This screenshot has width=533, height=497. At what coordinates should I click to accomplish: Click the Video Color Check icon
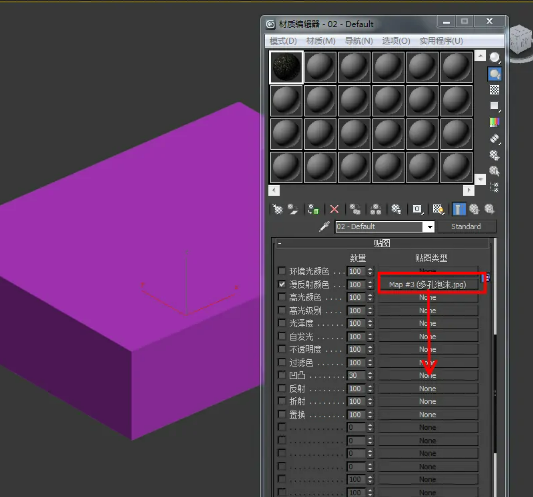pyautogui.click(x=495, y=122)
